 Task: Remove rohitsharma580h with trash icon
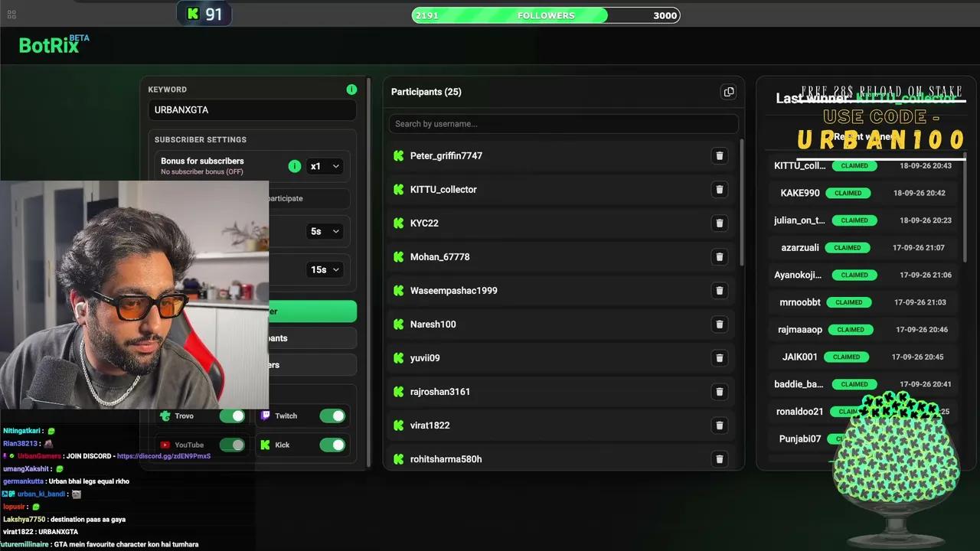pyautogui.click(x=719, y=459)
